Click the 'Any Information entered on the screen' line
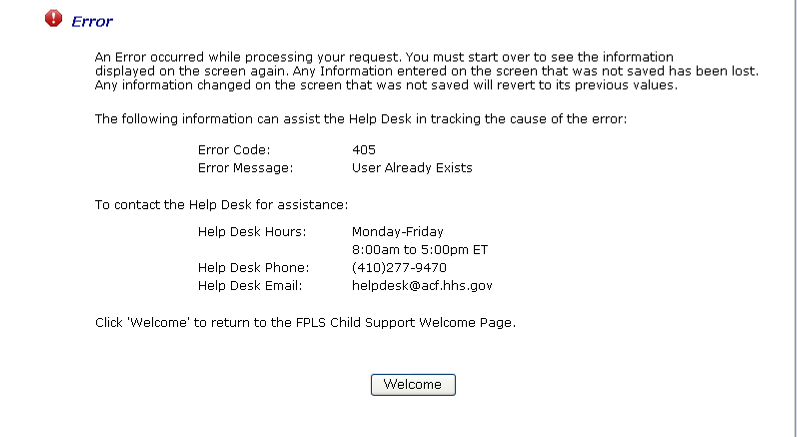The image size is (797, 437). coord(427,72)
